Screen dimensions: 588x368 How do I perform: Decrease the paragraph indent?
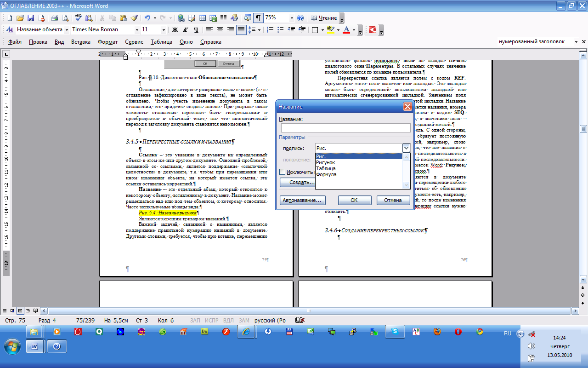291,29
